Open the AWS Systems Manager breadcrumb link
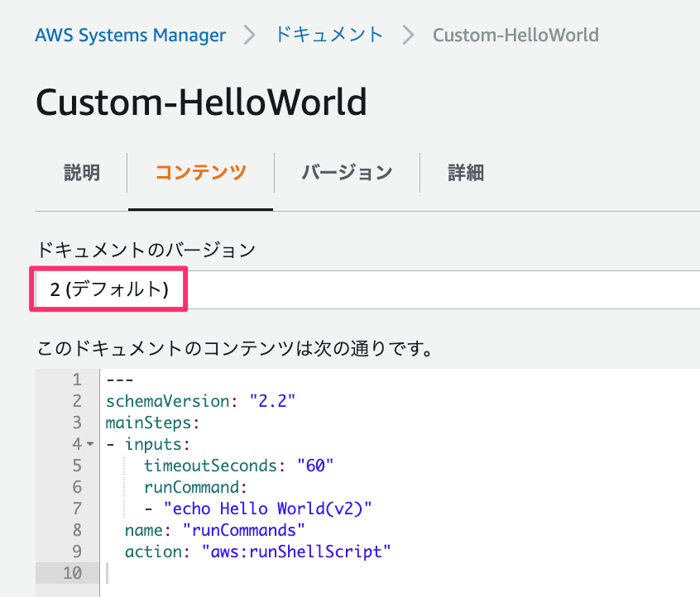This screenshot has width=700, height=597. coord(131,36)
